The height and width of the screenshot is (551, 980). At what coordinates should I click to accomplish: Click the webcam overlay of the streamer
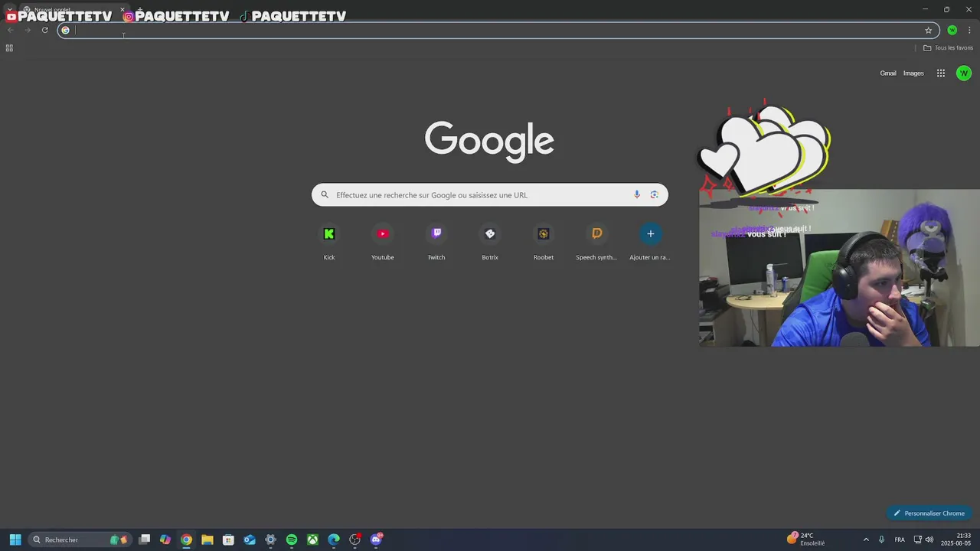(x=839, y=268)
